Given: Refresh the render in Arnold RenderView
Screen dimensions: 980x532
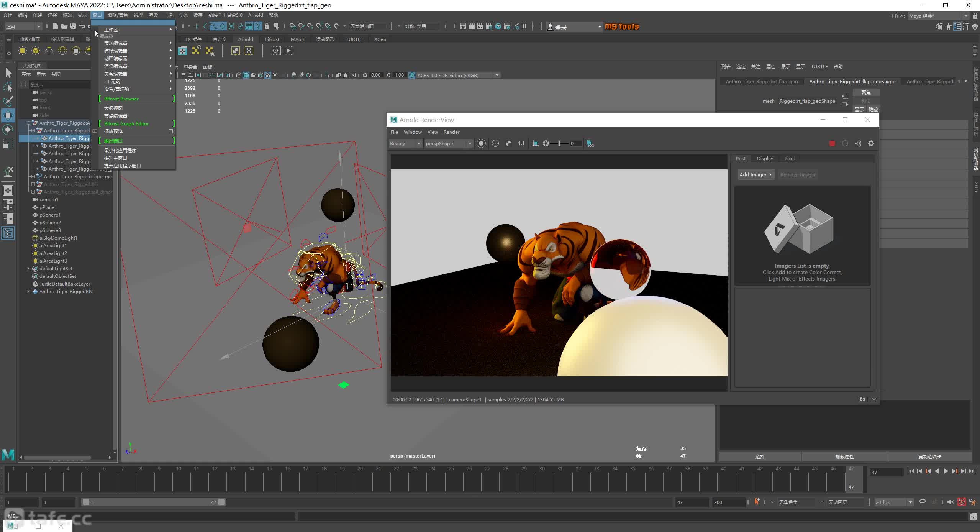Looking at the screenshot, I should pos(845,143).
